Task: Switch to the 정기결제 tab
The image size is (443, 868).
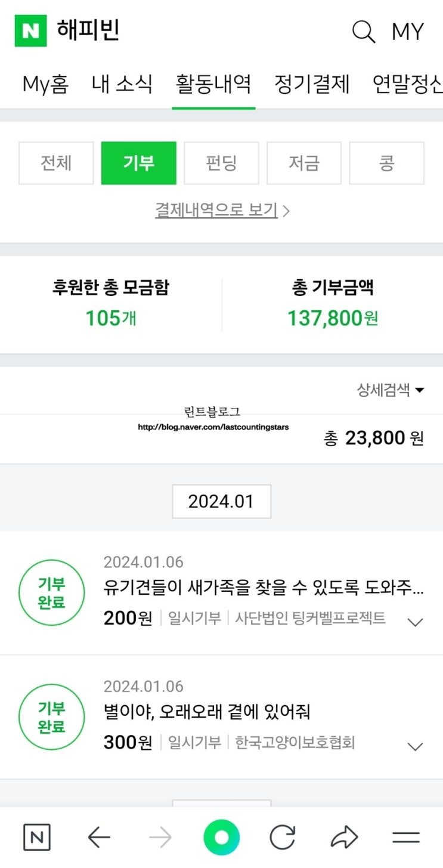Action: pos(311,84)
